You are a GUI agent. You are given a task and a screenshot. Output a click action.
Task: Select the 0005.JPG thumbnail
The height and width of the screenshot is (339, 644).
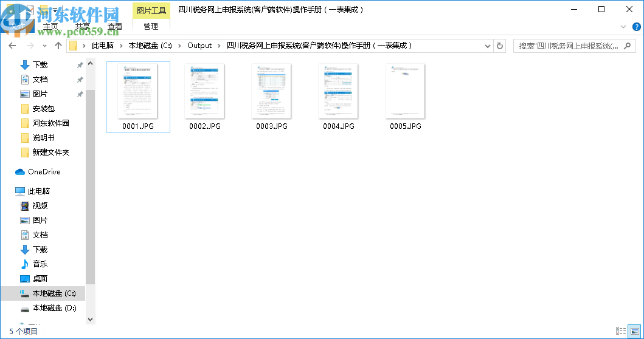click(406, 91)
